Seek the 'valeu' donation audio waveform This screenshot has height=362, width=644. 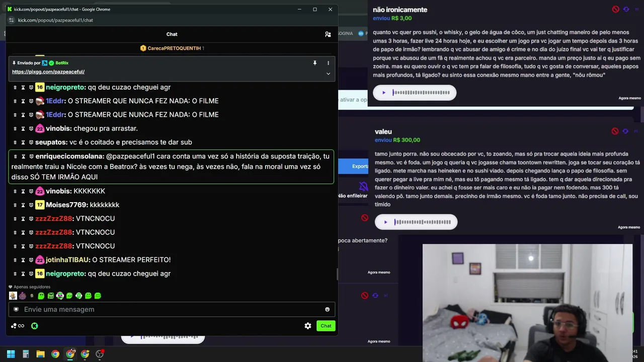pyautogui.click(x=423, y=222)
